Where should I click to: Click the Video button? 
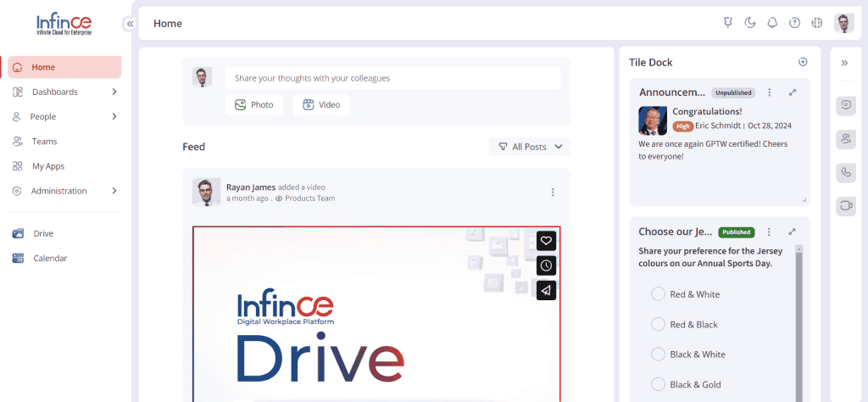(321, 104)
